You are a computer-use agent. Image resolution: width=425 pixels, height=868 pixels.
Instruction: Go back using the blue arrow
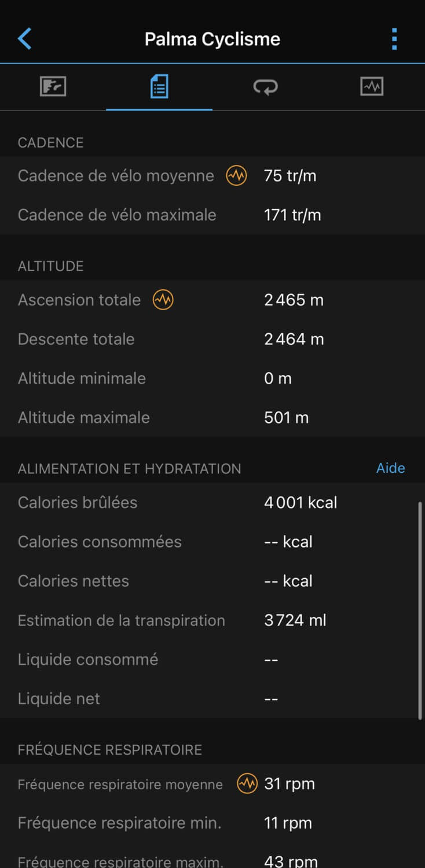click(x=24, y=39)
